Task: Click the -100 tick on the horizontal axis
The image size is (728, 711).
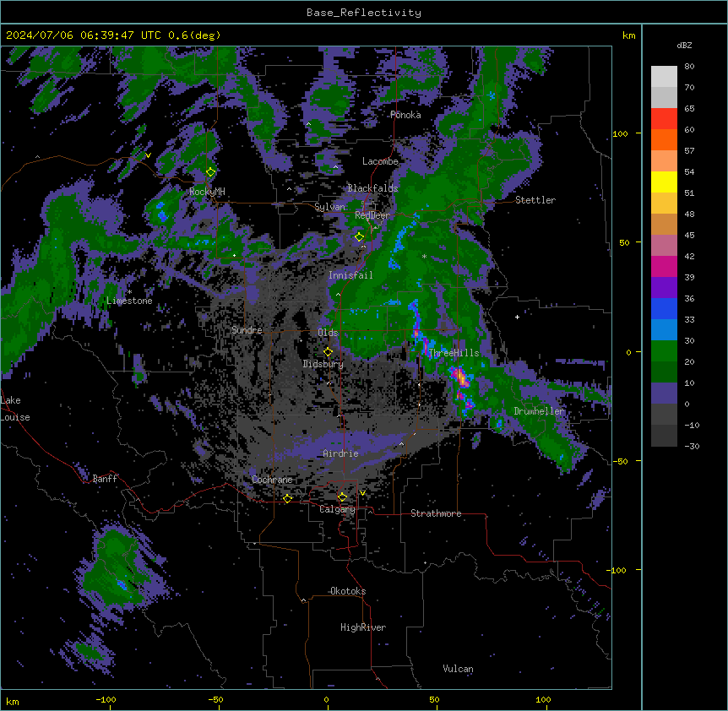Action: 106,699
